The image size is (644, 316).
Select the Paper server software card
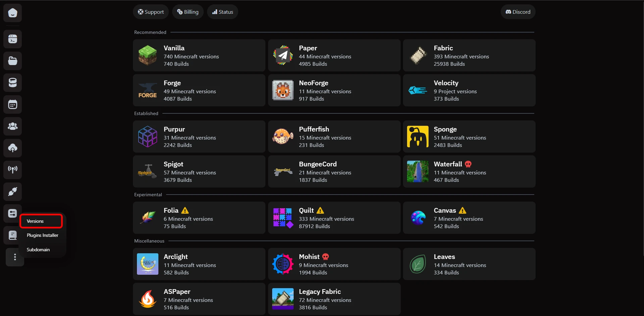334,55
